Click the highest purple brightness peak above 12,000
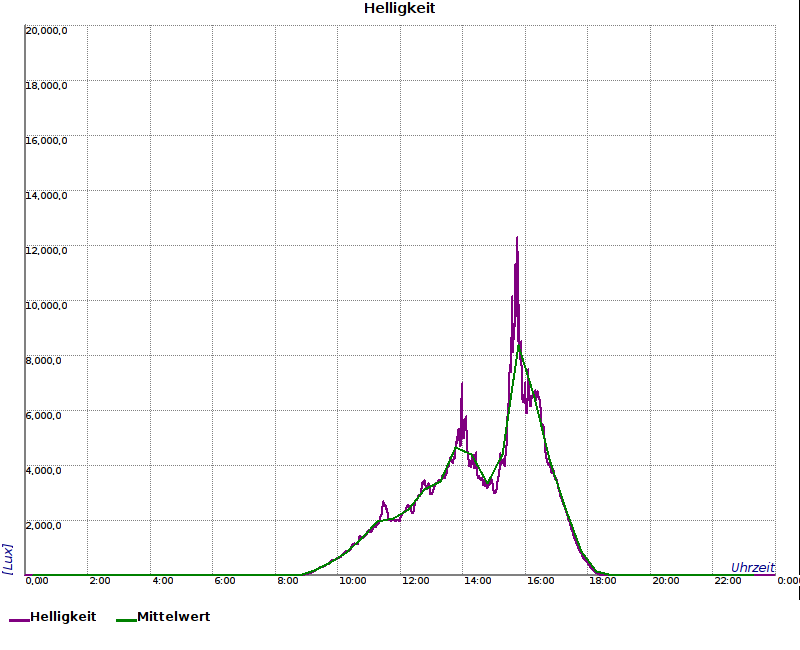The image size is (800, 650). tap(517, 240)
